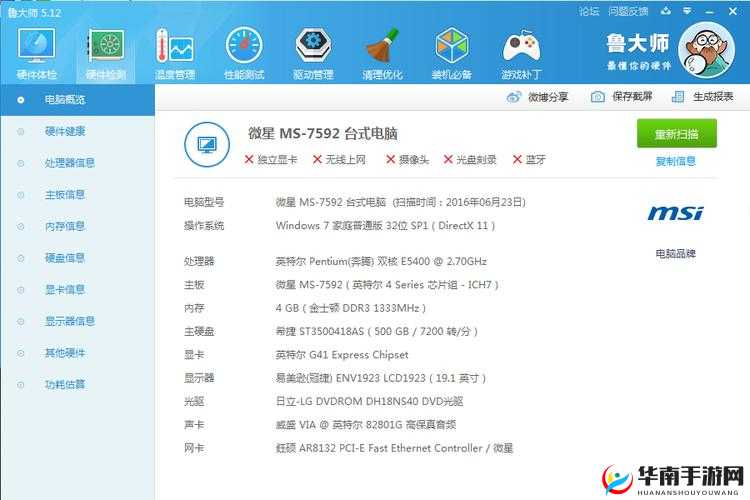Click the ST3500418AS hard disk value
Image resolution: width=750 pixels, height=500 pixels.
pyautogui.click(x=376, y=331)
